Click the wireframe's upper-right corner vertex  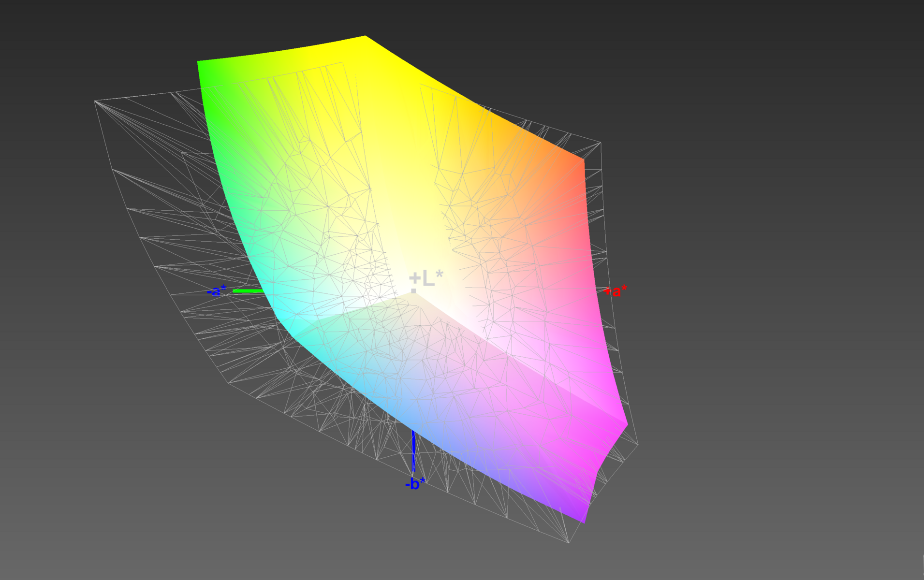[600, 143]
